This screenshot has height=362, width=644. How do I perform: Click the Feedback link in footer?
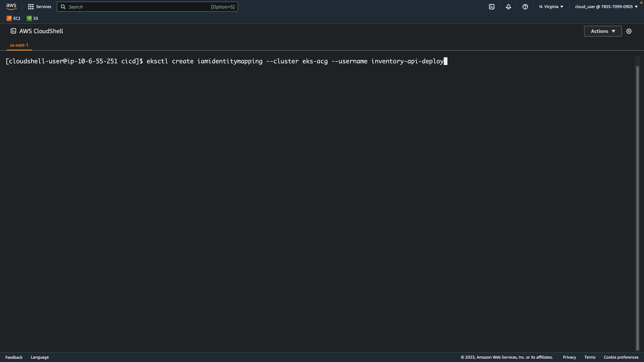point(14,357)
